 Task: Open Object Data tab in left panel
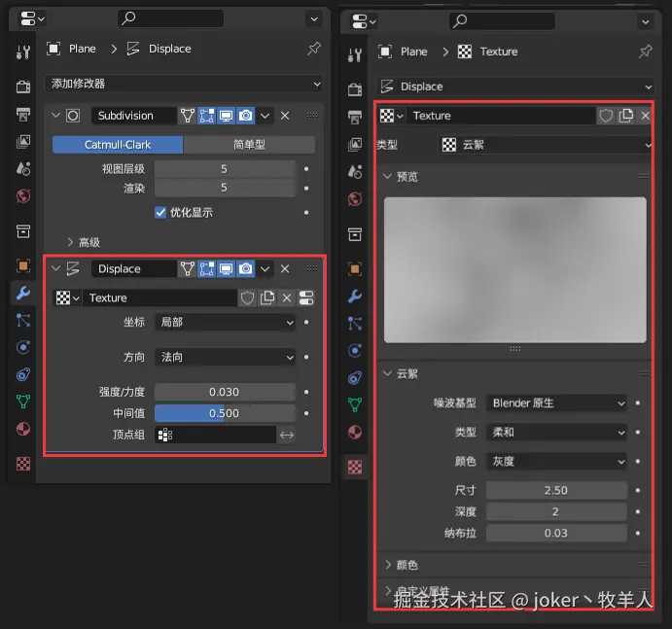[x=23, y=402]
